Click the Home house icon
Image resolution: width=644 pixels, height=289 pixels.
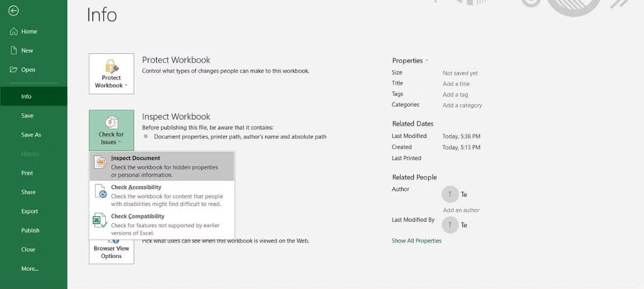pos(14,32)
